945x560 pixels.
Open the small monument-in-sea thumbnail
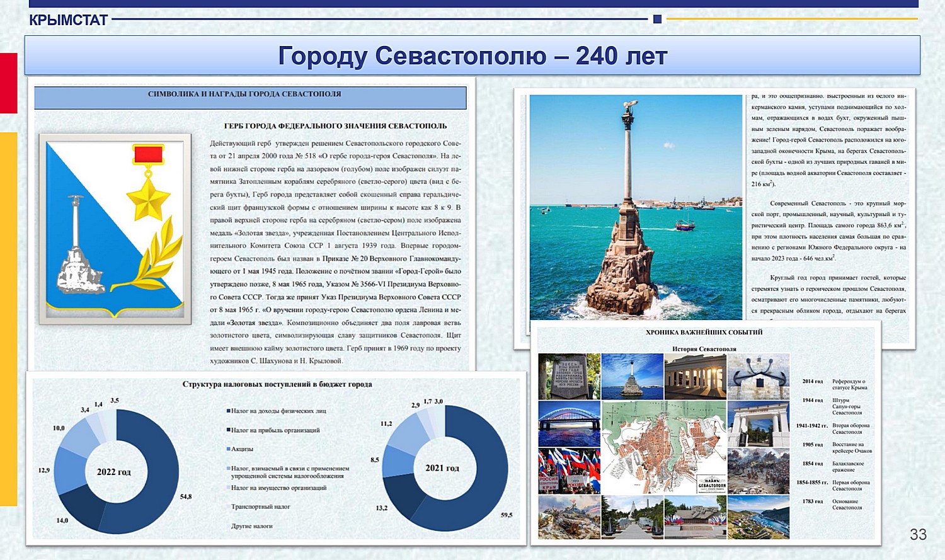(632, 377)
